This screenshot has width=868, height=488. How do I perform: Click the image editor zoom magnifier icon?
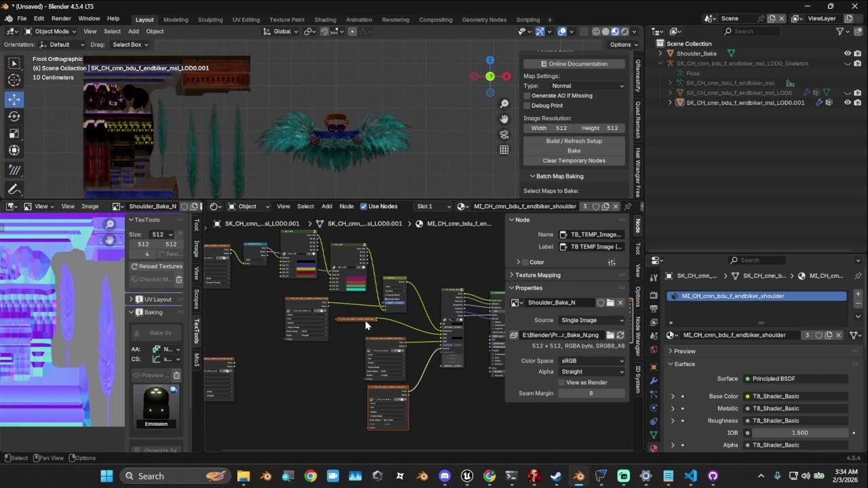(110, 224)
